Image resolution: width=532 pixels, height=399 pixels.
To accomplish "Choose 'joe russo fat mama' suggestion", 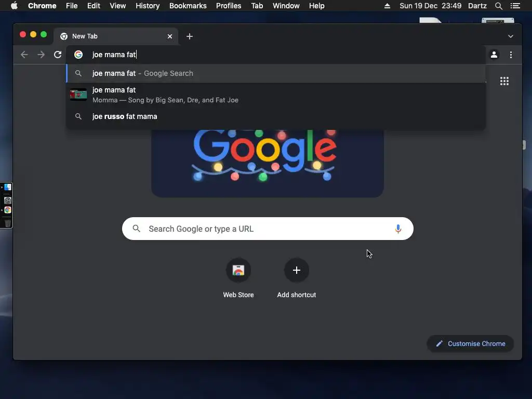I will click(276, 116).
